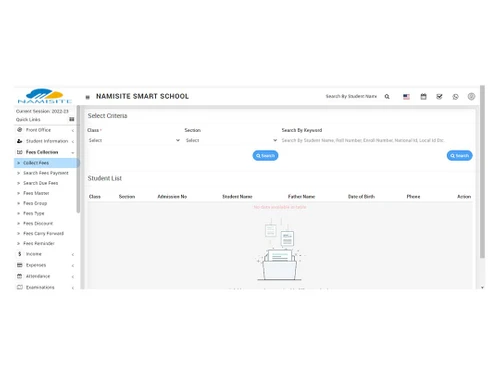This screenshot has width=500, height=375.
Task: Open the calendar icon in header
Action: (x=423, y=97)
